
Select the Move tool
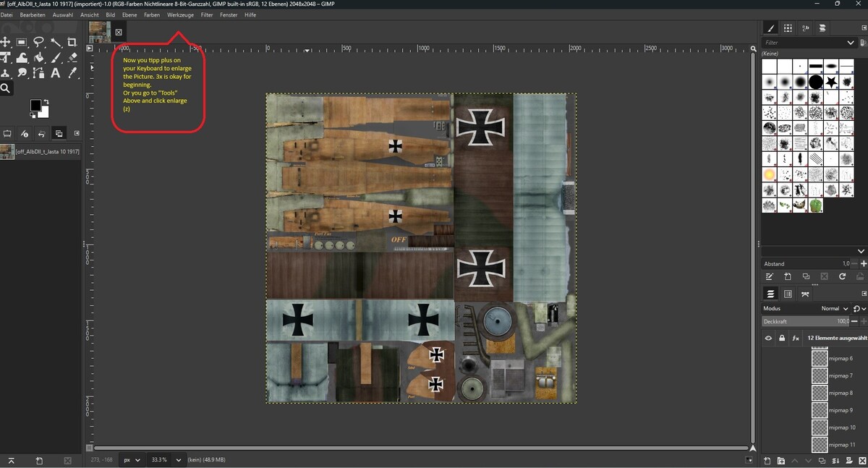click(5, 42)
